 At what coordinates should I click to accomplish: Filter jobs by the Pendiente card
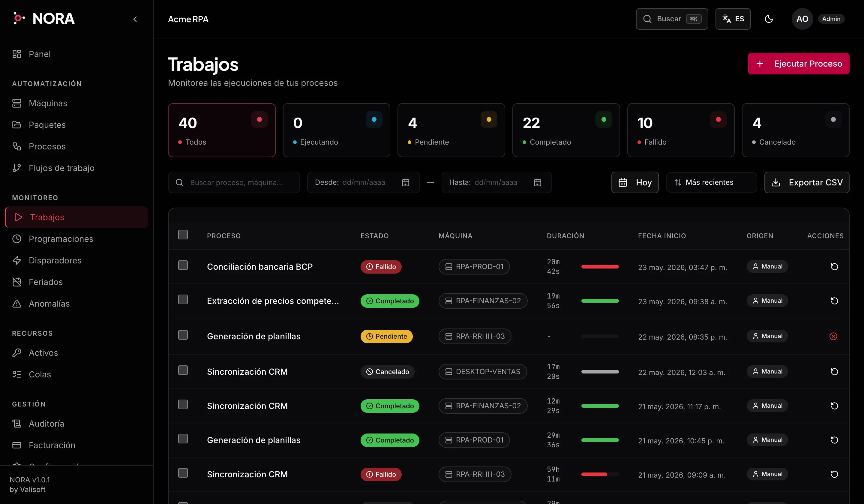tap(451, 130)
